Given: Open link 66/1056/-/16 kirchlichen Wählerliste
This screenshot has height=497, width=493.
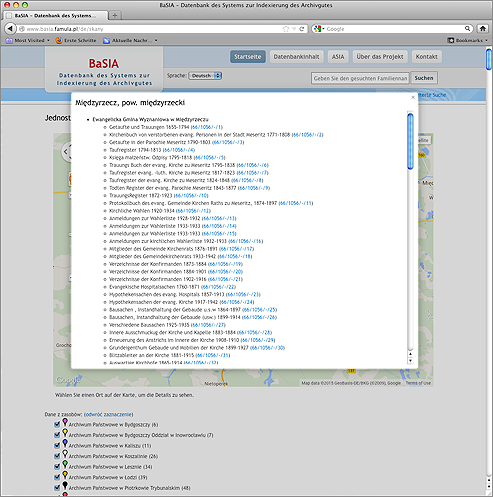Looking at the screenshot, I should point(246,241).
